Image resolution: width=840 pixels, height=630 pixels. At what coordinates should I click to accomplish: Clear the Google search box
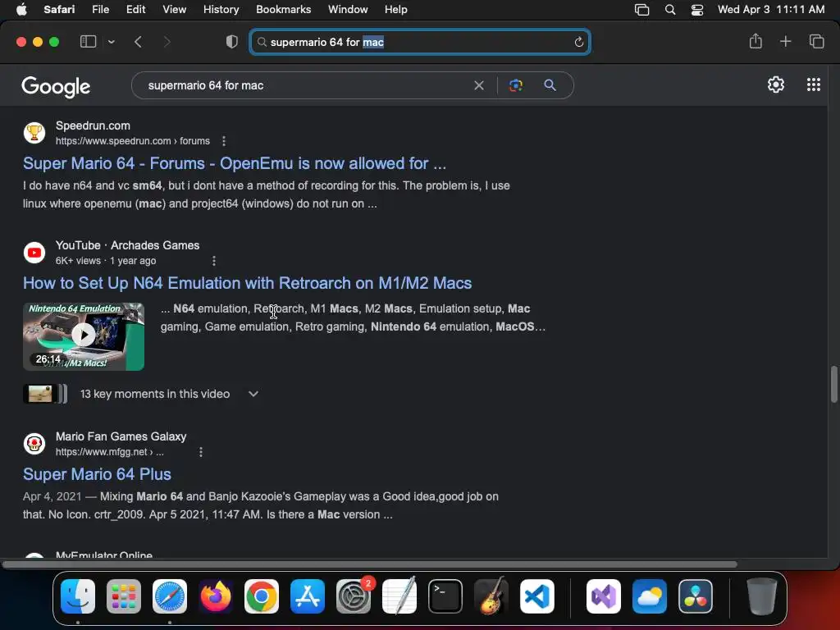[x=479, y=85]
